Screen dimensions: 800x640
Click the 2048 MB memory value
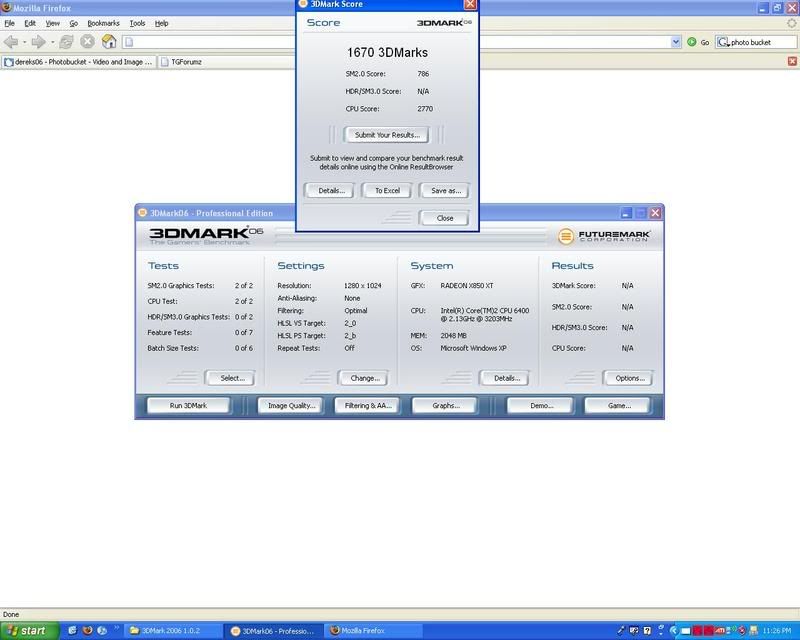coord(453,336)
